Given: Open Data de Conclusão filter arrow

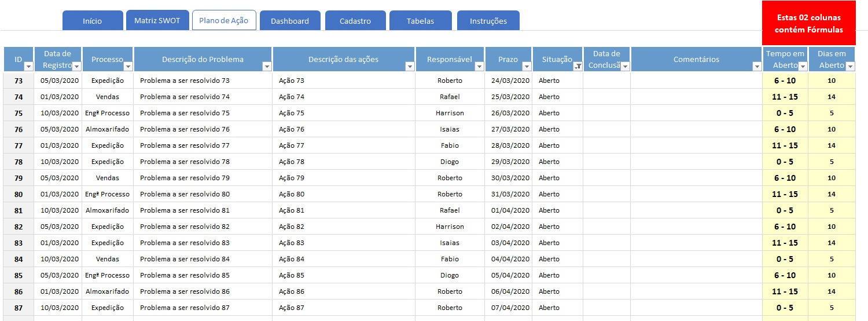Looking at the screenshot, I should click(x=625, y=67).
